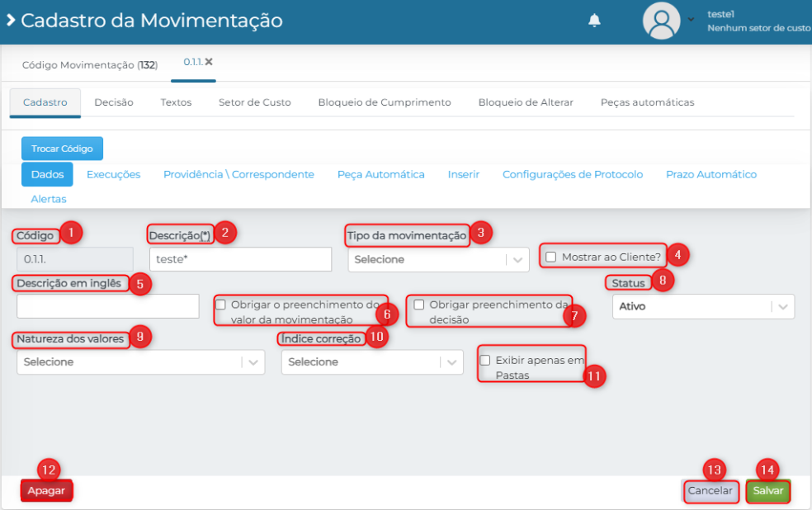Click the chevron beside Cadastro da Movimentação

pos(11,20)
